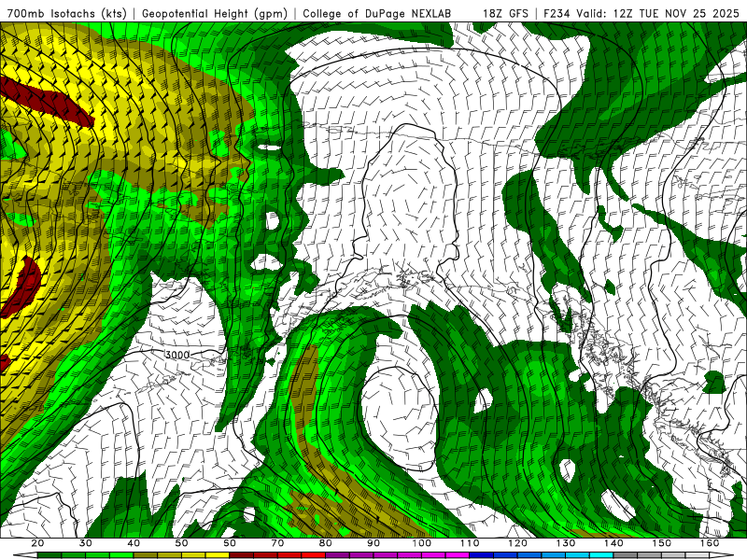This screenshot has height=560, width=747.
Task: Click the legend value '60'
Action: [230, 543]
